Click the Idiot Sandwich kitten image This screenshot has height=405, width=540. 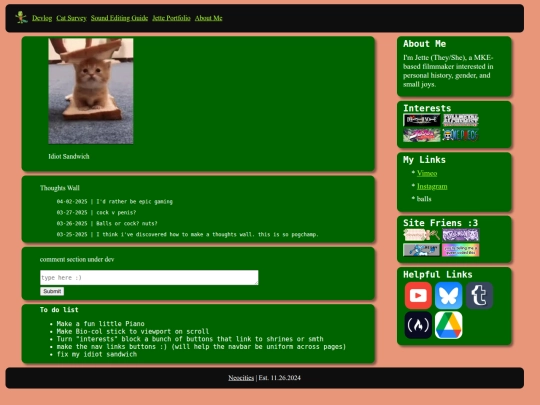coord(91,91)
